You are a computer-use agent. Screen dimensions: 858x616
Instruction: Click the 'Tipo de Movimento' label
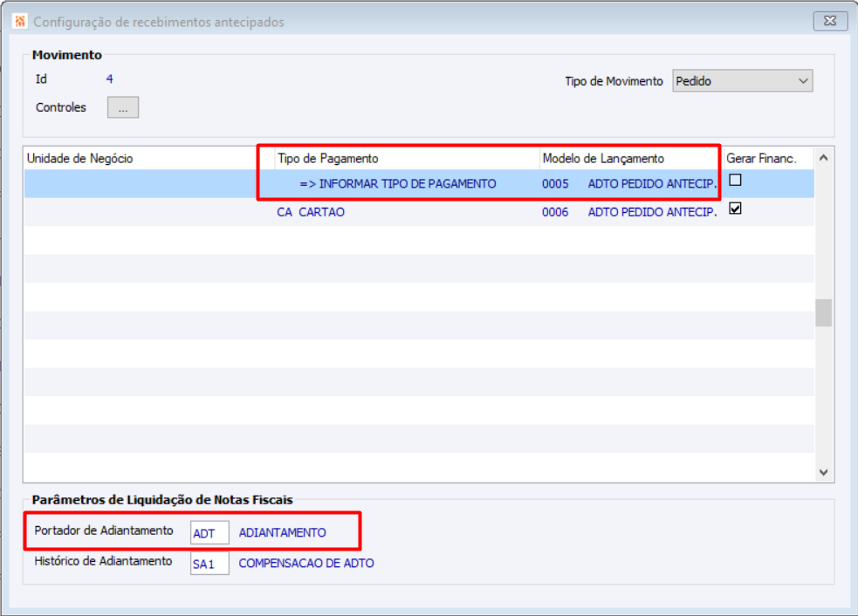point(614,81)
